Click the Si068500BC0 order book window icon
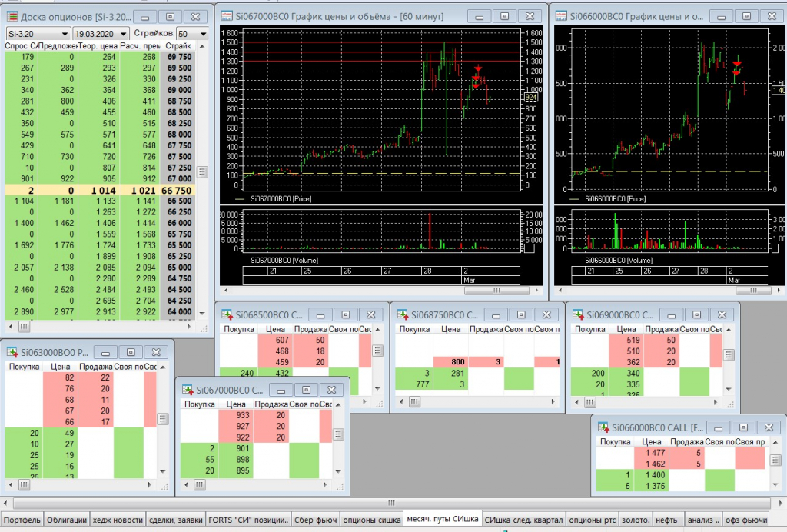 click(227, 314)
